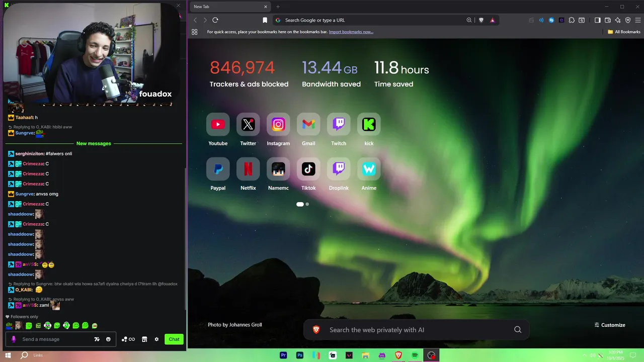This screenshot has height=362, width=644.
Task: Click the Brave Shields lion icon
Action: point(481,20)
